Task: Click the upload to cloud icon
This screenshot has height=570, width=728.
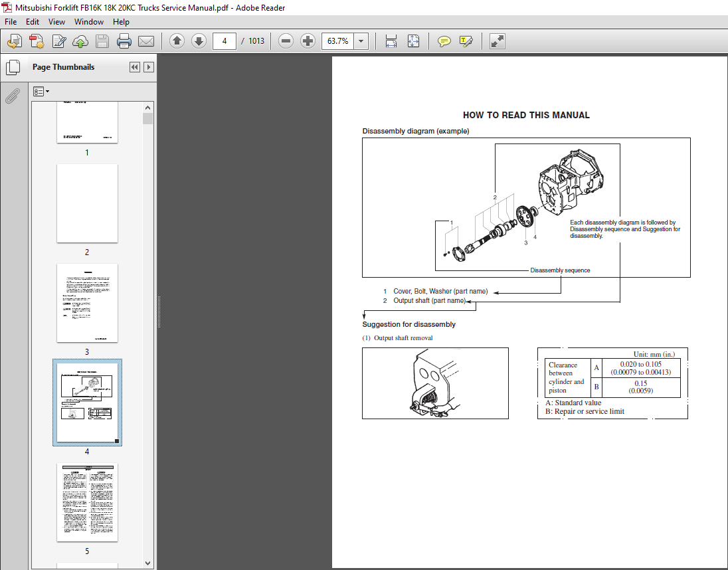Action: point(80,41)
